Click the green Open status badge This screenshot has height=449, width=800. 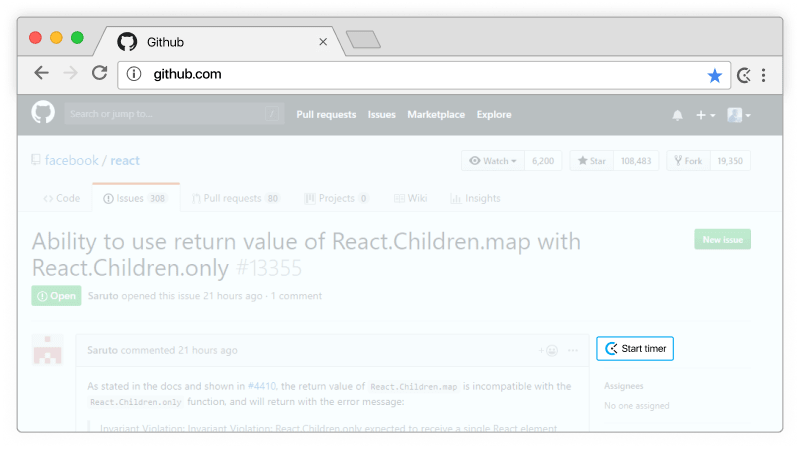56,296
